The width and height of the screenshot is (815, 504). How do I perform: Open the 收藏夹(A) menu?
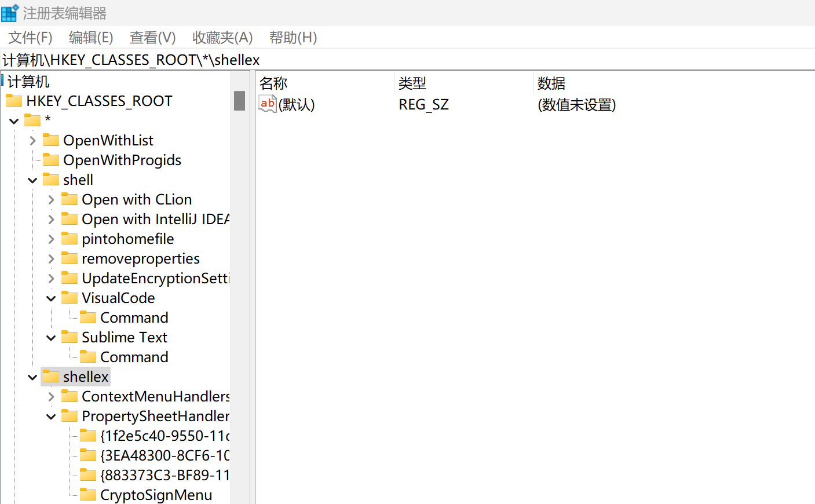tap(222, 38)
